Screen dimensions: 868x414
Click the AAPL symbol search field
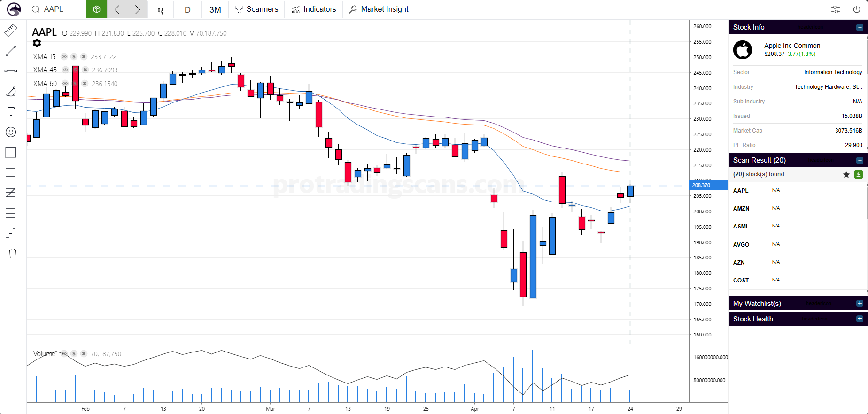(x=61, y=9)
